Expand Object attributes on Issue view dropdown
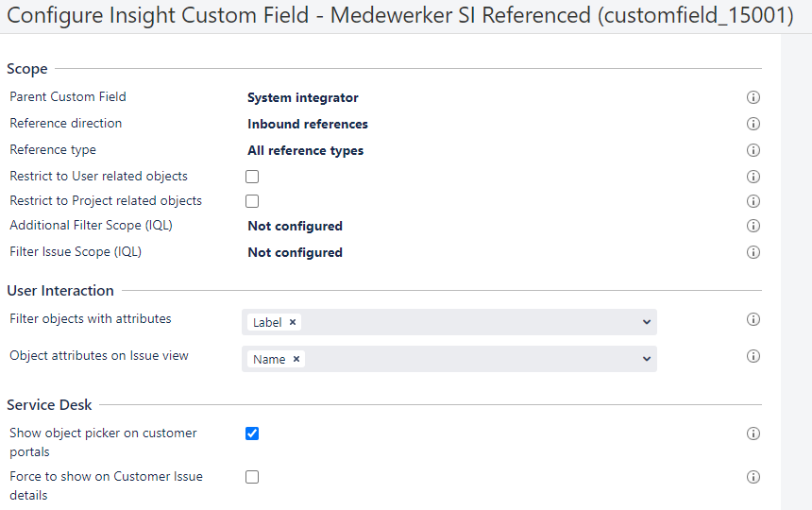Viewport: 812px width, 510px height. point(647,359)
